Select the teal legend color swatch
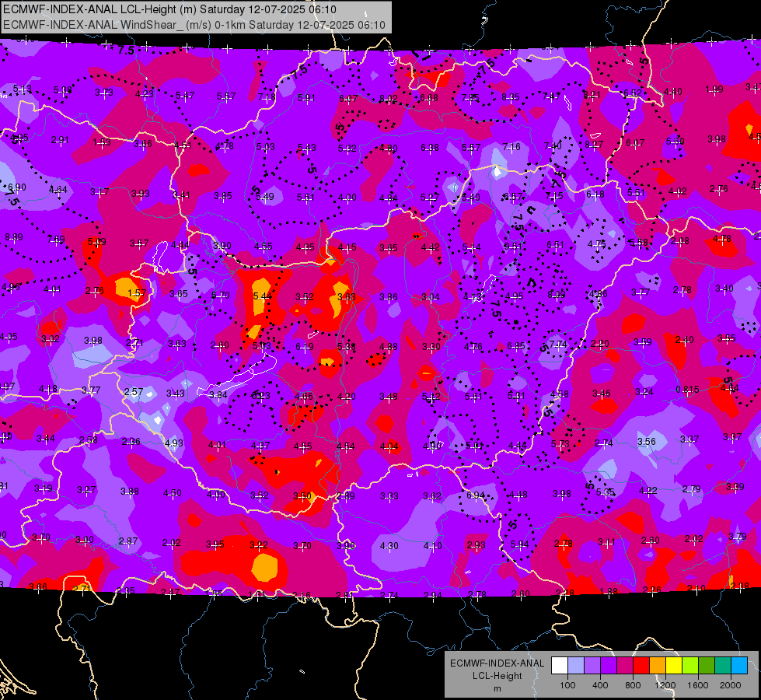 point(723,666)
